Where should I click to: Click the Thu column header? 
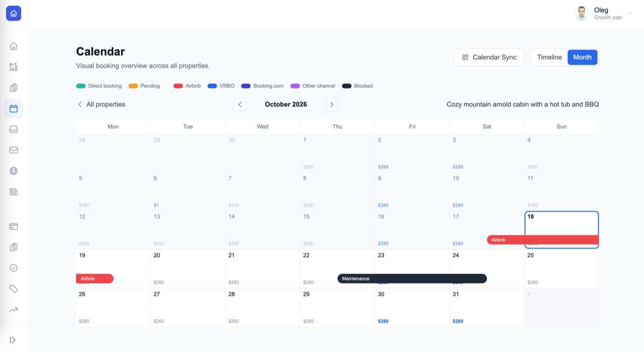(x=338, y=127)
